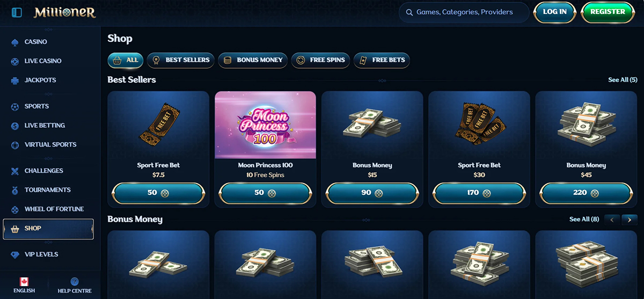Open Tournaments medal icon
Image resolution: width=644 pixels, height=299 pixels.
[x=14, y=190]
